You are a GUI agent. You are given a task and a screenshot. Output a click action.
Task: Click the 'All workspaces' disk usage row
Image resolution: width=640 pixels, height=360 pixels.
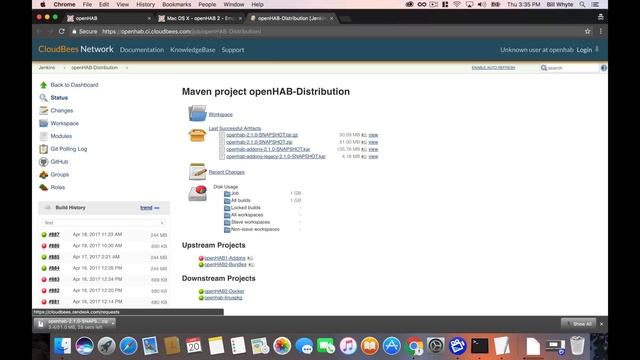pos(247,215)
